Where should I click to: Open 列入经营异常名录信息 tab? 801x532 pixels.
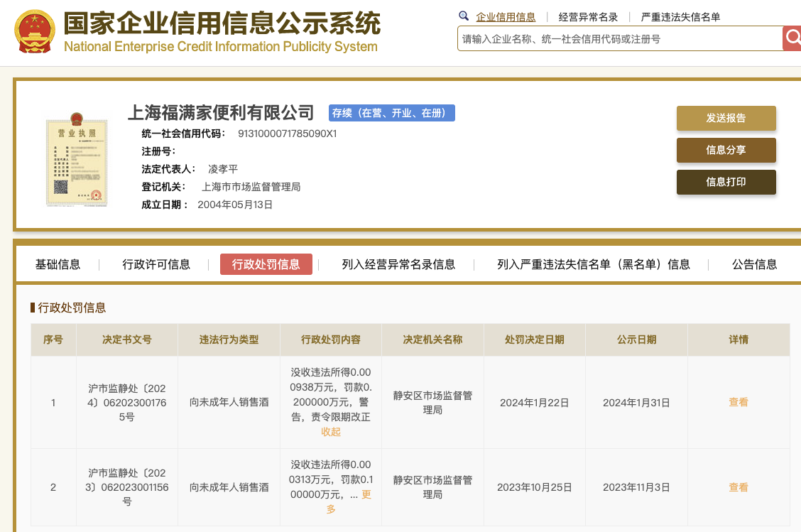point(398,264)
